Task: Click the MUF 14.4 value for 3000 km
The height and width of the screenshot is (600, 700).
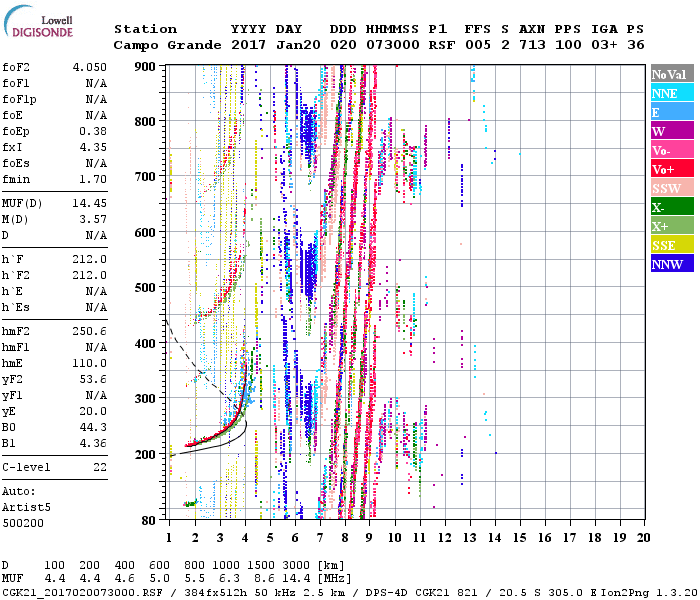Action: tap(296, 579)
